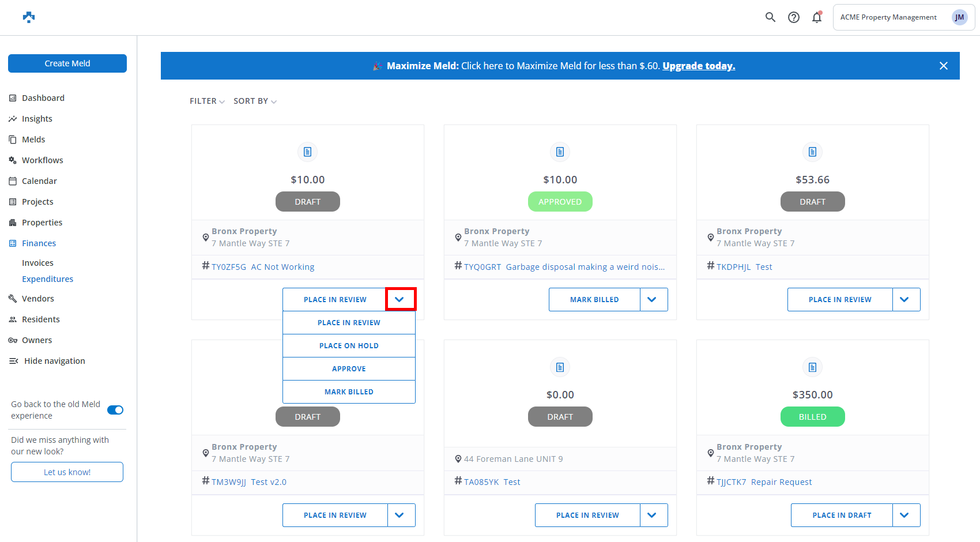This screenshot has height=542, width=980.
Task: Toggle the old Meld experience switch
Action: tap(115, 410)
